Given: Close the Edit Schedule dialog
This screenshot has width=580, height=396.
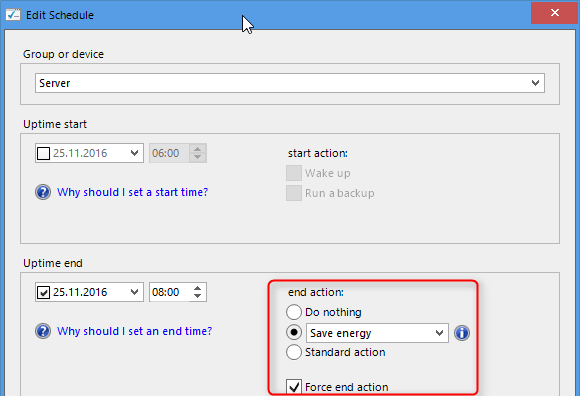Looking at the screenshot, I should (554, 13).
